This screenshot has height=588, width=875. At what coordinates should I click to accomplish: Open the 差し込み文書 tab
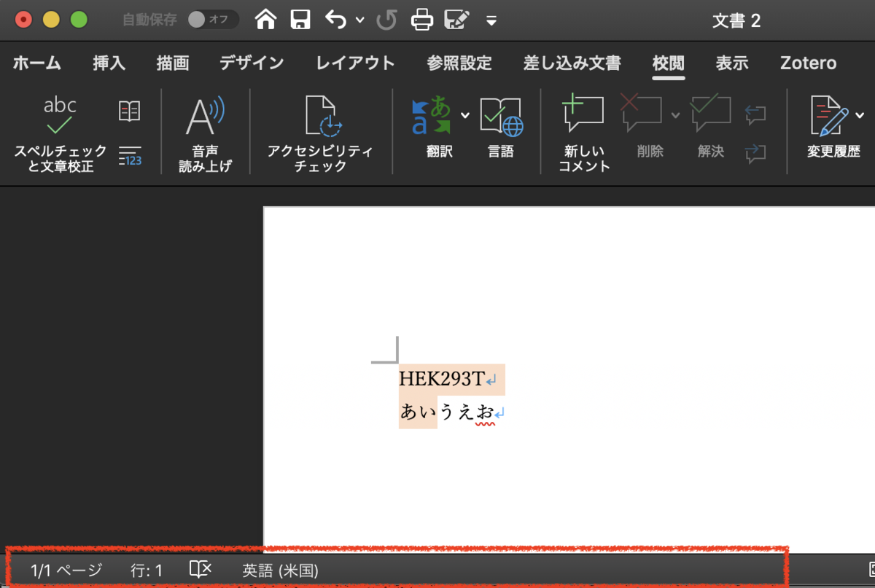tap(572, 63)
